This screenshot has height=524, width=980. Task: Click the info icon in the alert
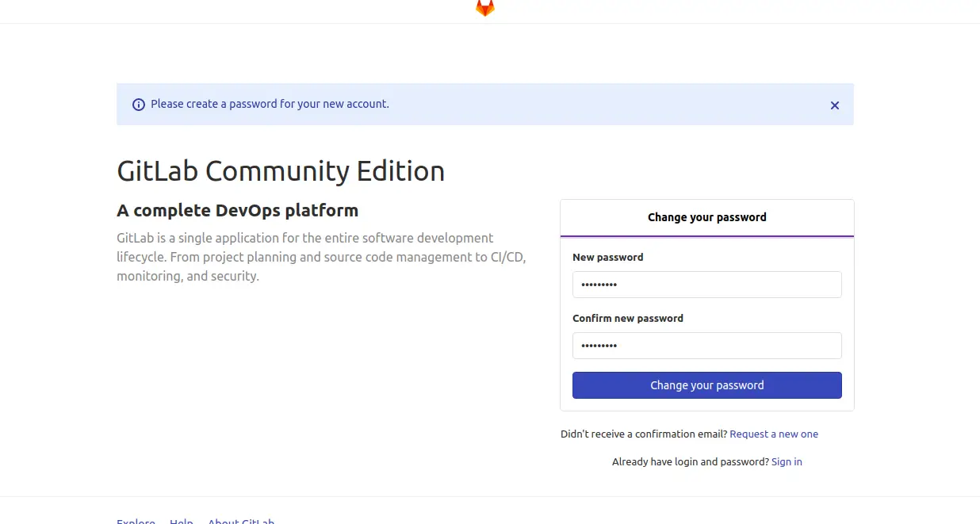(x=139, y=105)
